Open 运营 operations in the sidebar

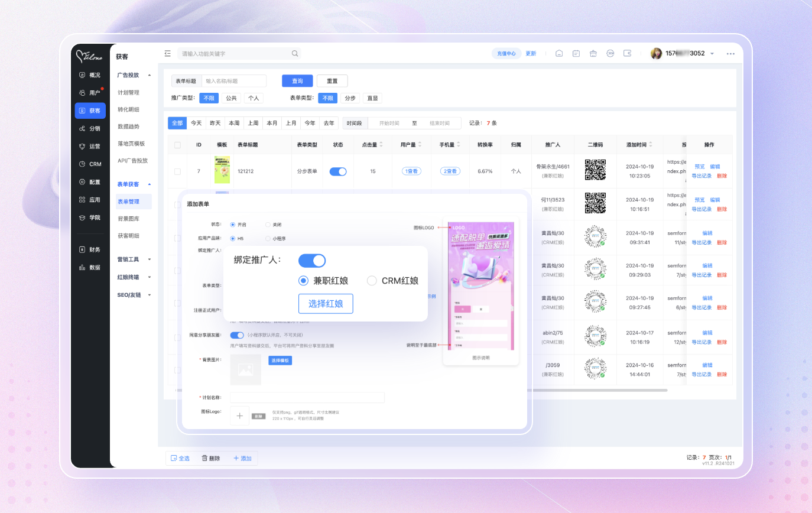(x=90, y=146)
